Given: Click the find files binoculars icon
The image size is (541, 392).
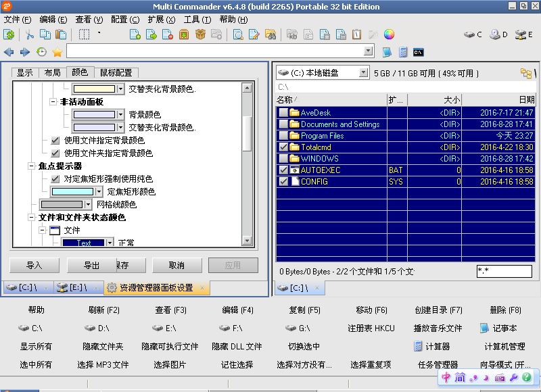Looking at the screenshot, I should 270,34.
